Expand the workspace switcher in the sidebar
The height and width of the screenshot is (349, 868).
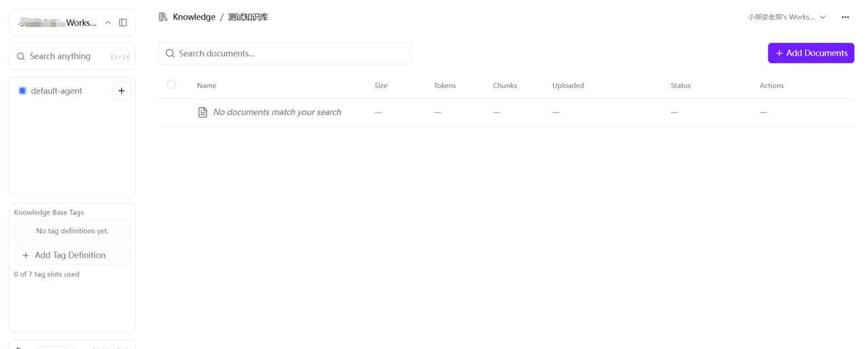click(108, 22)
